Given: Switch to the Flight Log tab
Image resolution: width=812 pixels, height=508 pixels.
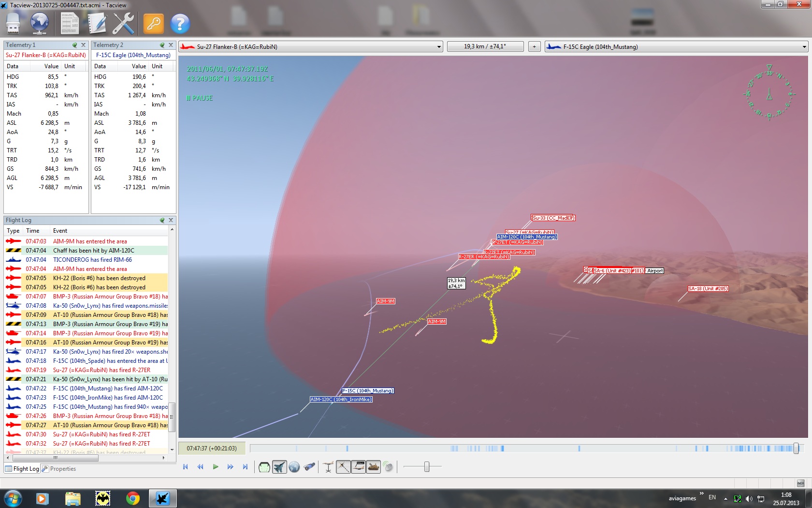Looking at the screenshot, I should (22, 469).
